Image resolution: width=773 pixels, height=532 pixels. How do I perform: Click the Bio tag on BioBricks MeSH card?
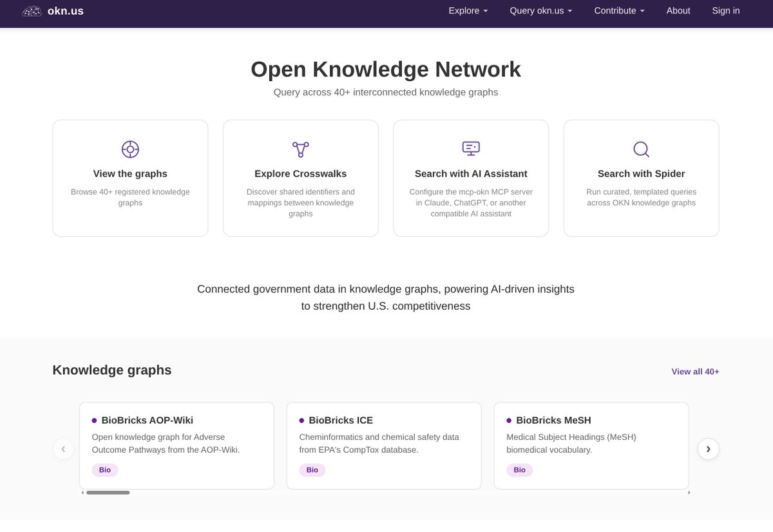click(520, 470)
